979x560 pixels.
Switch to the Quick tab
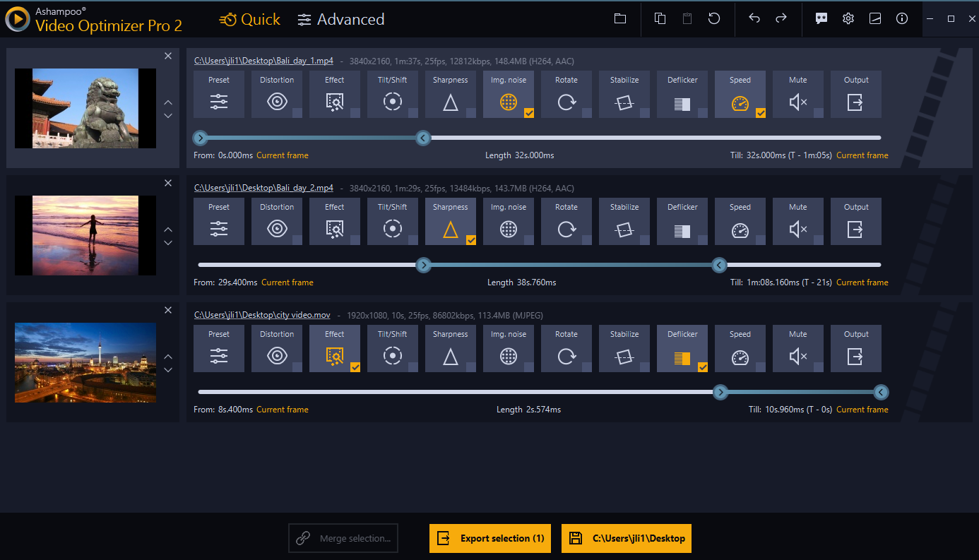(249, 19)
